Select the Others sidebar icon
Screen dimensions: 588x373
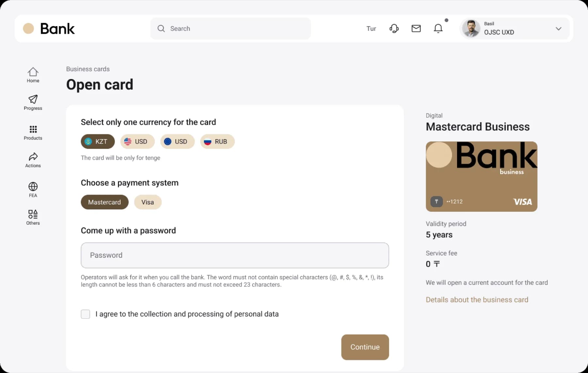tap(33, 217)
